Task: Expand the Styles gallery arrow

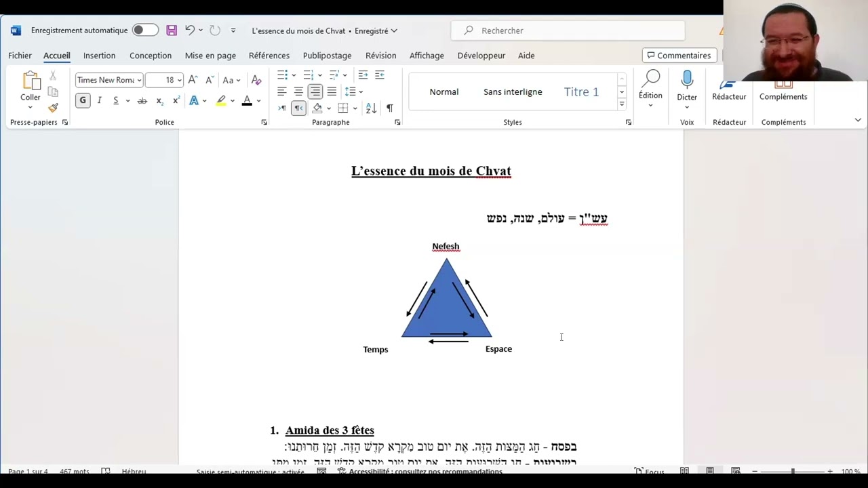Action: [621, 104]
